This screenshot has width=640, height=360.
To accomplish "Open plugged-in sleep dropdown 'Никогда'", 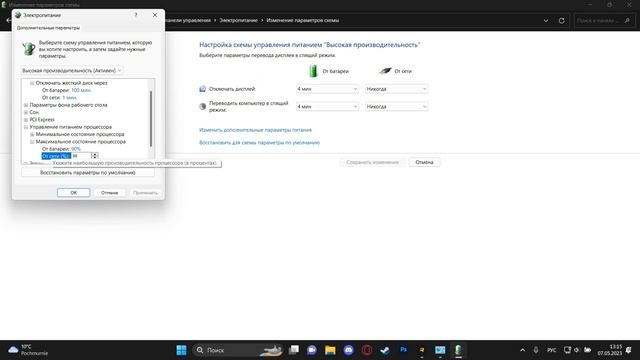I will tap(397, 107).
